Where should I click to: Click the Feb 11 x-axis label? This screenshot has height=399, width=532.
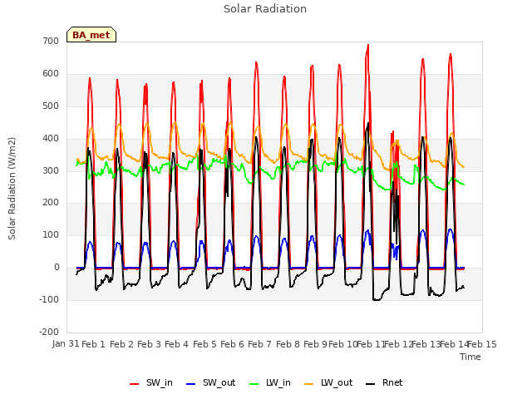coord(371,344)
